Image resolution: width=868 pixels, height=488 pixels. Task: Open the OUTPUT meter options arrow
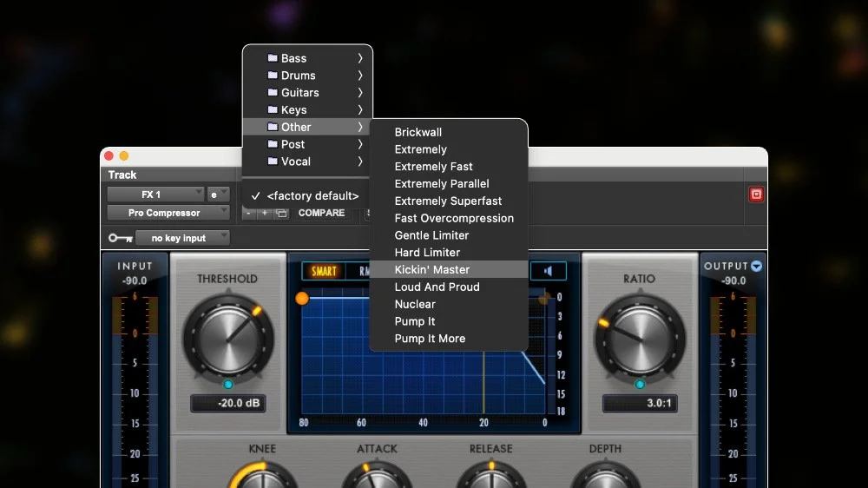tap(757, 267)
